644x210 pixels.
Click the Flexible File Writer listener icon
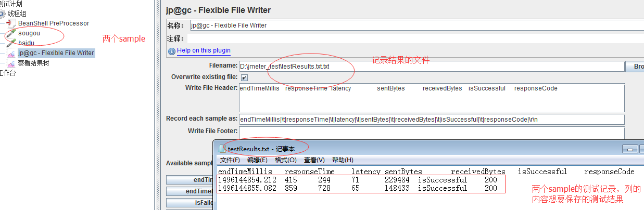(x=11, y=53)
